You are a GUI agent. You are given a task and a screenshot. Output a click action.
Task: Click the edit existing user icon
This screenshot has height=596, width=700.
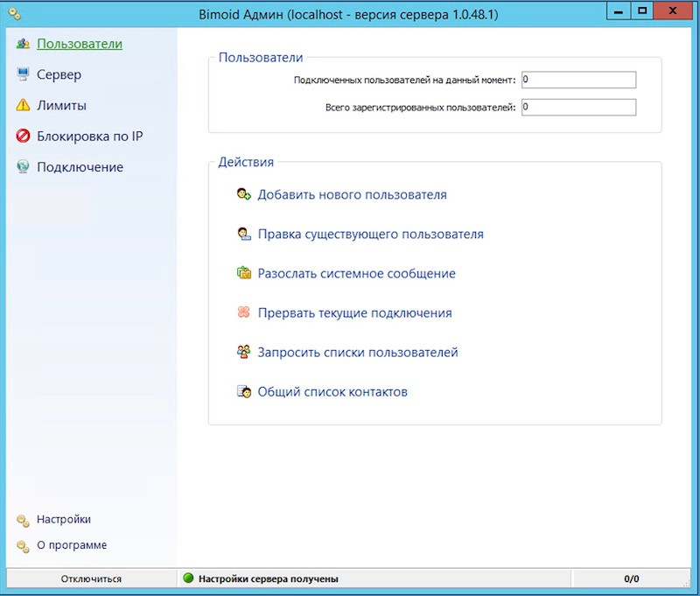[x=244, y=235]
